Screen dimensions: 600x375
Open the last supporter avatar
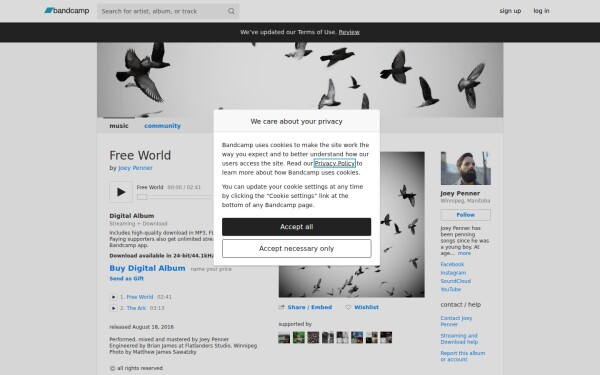[386, 338]
